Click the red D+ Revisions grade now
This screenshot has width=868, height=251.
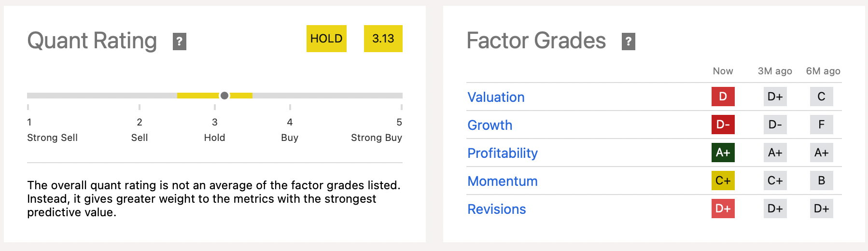point(723,209)
